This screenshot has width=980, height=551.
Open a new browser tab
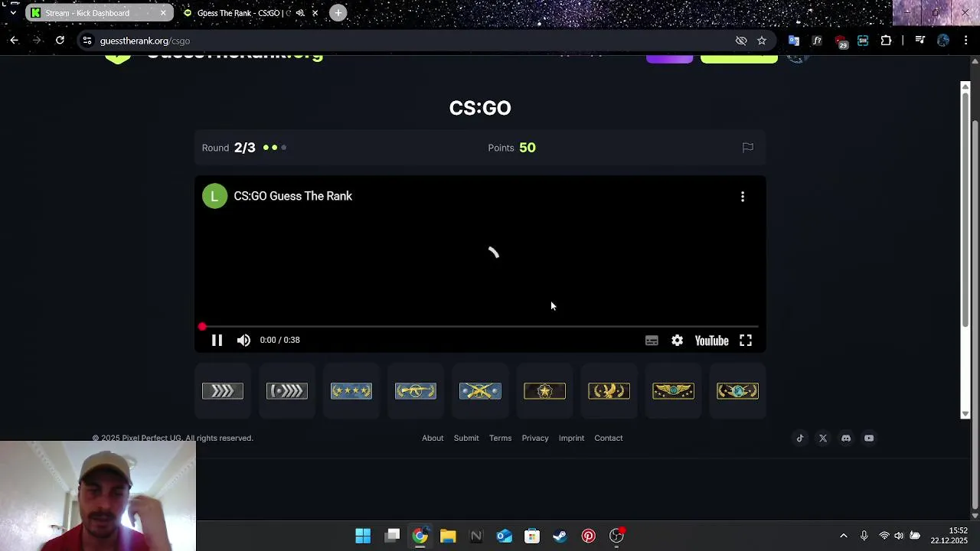pos(338,13)
